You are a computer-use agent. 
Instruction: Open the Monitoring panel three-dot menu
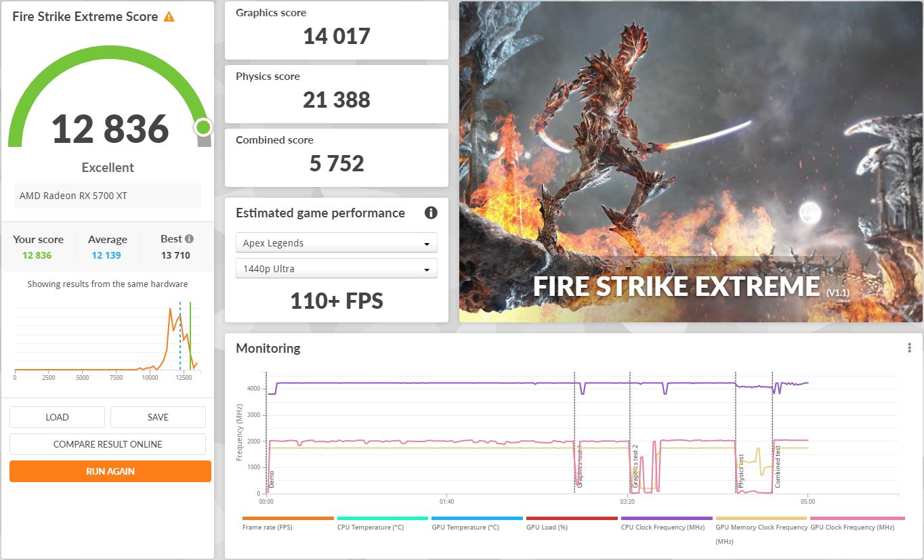click(909, 348)
